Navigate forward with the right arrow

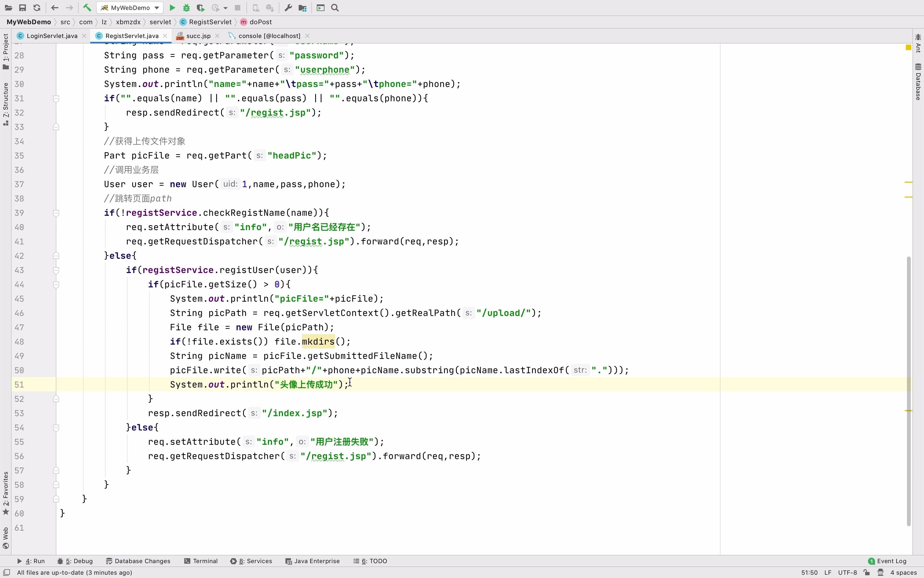click(69, 8)
